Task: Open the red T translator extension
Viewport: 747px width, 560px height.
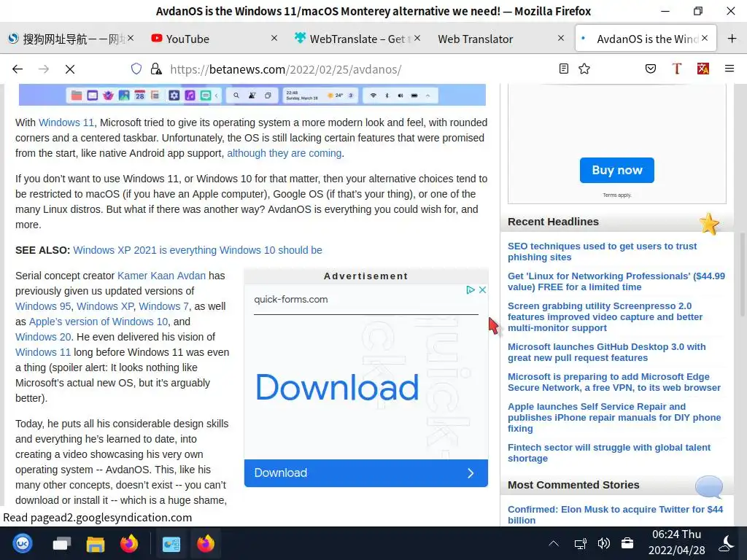Action: click(x=676, y=69)
